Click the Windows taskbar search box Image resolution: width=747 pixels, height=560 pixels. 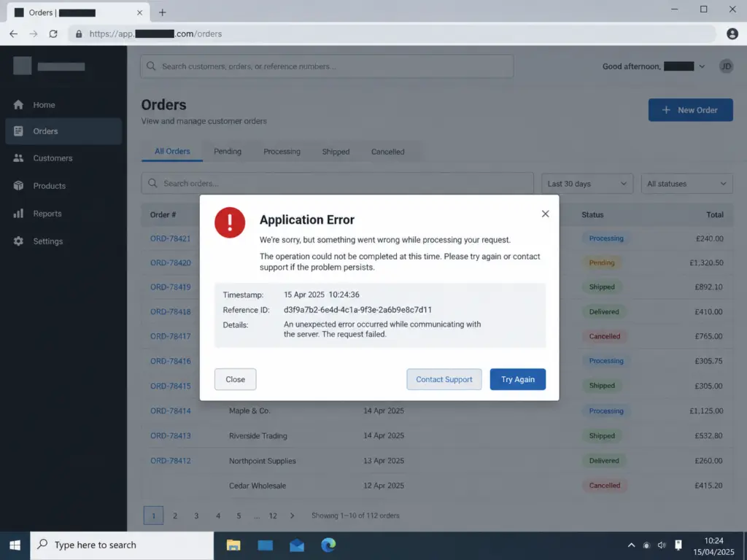coord(122,545)
